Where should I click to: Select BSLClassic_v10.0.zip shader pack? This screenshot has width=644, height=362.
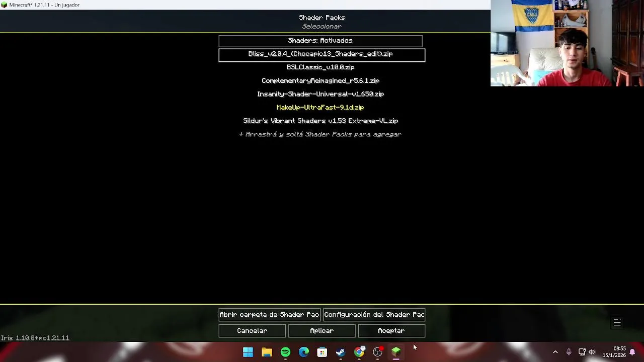coord(320,67)
